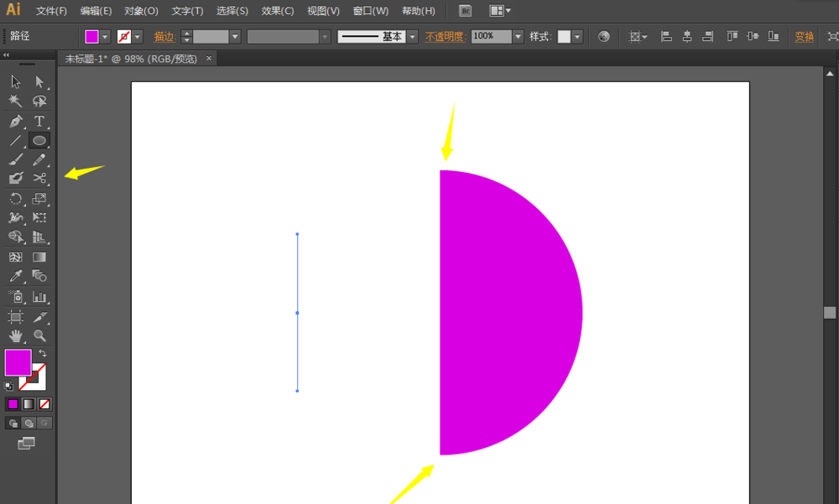Set paint mode to None
Viewport: 839px width, 504px height.
click(45, 403)
